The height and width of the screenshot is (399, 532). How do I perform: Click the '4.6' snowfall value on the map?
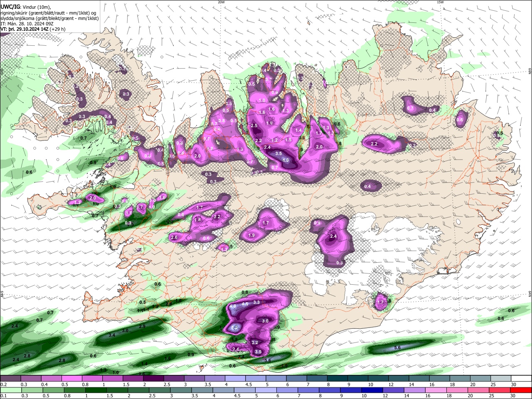tap(233, 306)
